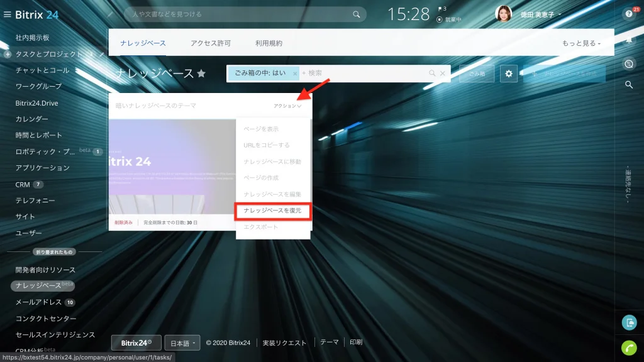
Task: Click the green phone call button
Action: click(629, 348)
